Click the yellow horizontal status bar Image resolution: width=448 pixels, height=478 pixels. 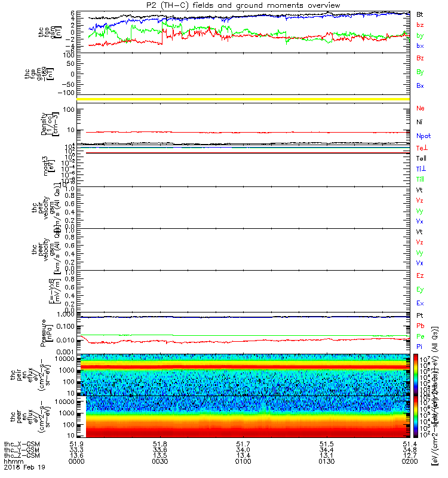click(x=243, y=99)
